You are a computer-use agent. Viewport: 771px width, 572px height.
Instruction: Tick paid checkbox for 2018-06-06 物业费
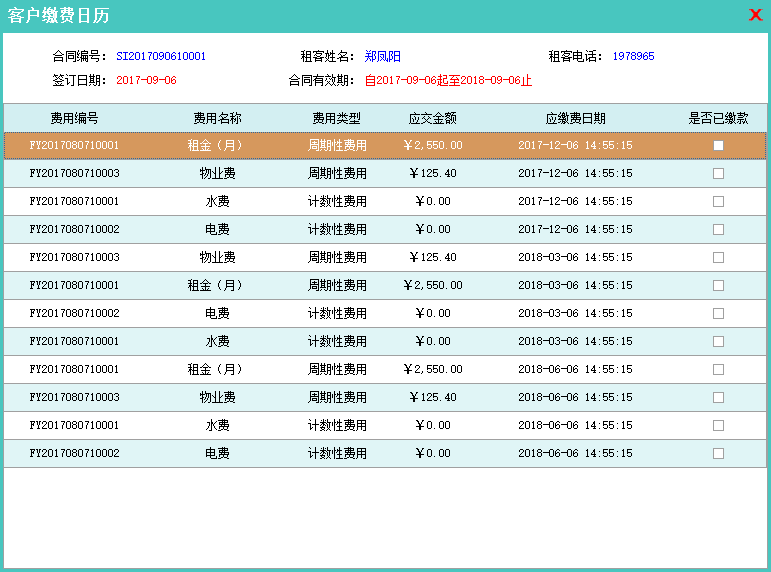(x=718, y=398)
